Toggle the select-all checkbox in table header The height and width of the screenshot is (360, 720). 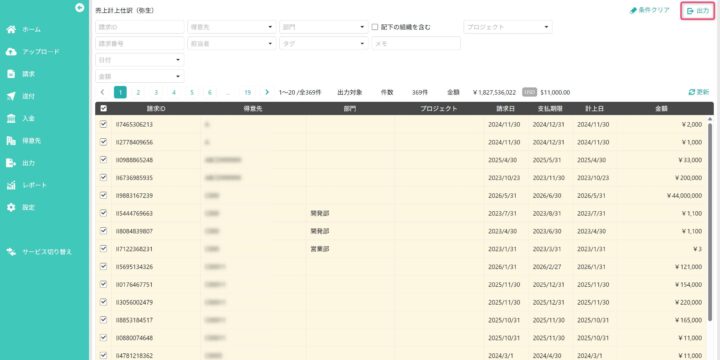click(x=103, y=108)
